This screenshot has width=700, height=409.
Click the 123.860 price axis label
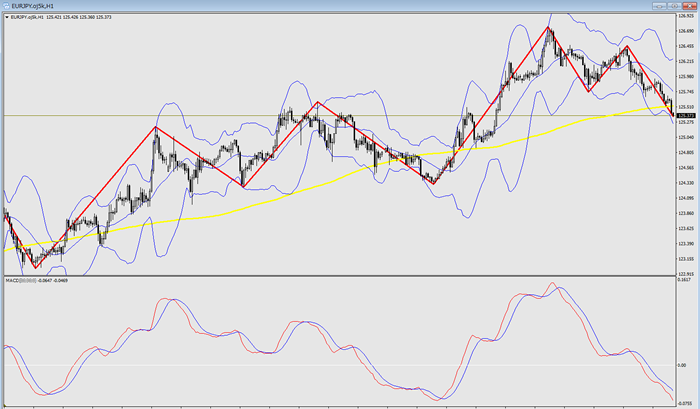pyautogui.click(x=685, y=213)
